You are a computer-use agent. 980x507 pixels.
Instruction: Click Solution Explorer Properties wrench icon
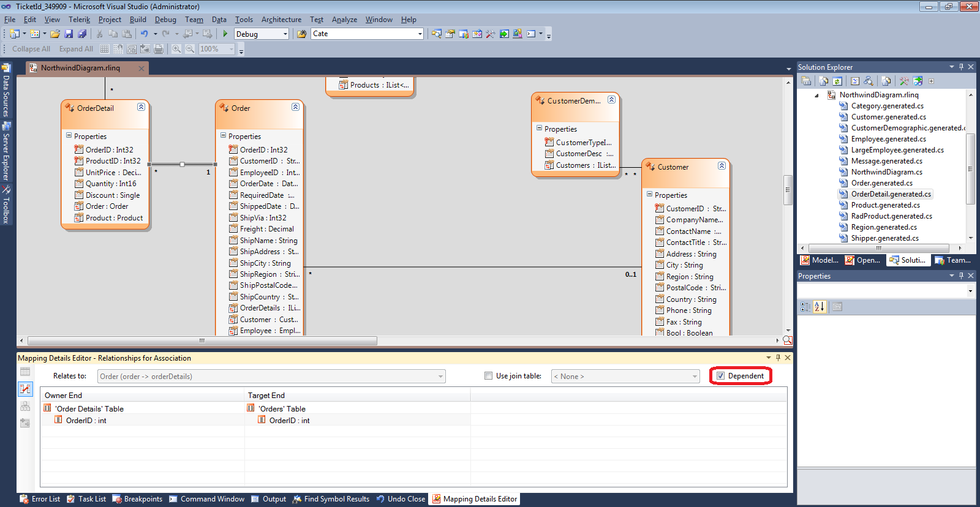click(904, 81)
